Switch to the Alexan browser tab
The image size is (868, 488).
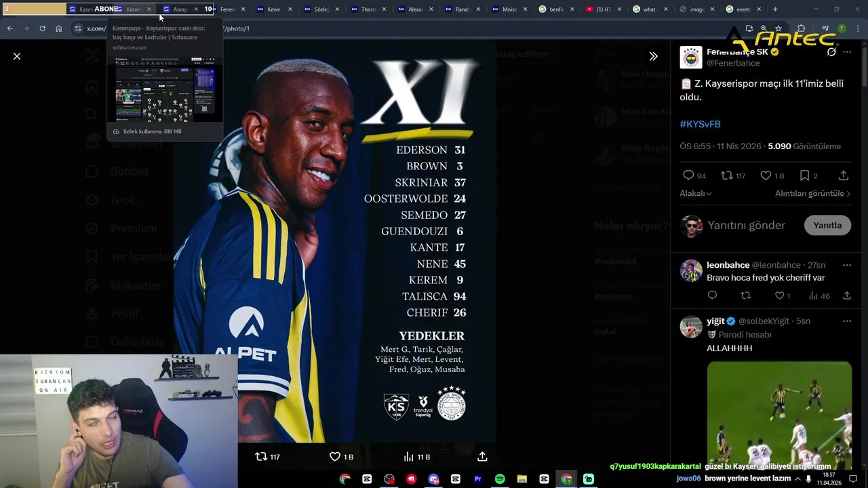point(415,9)
